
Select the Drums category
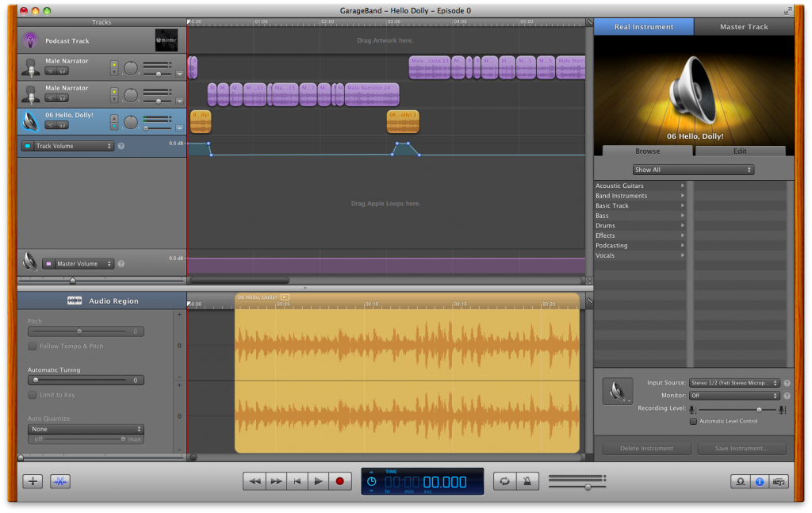click(640, 226)
